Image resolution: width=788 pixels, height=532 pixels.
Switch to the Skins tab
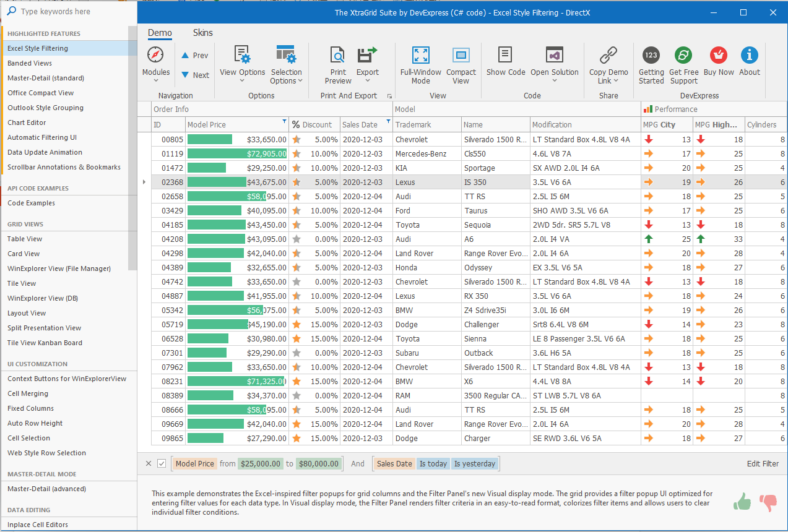(203, 33)
